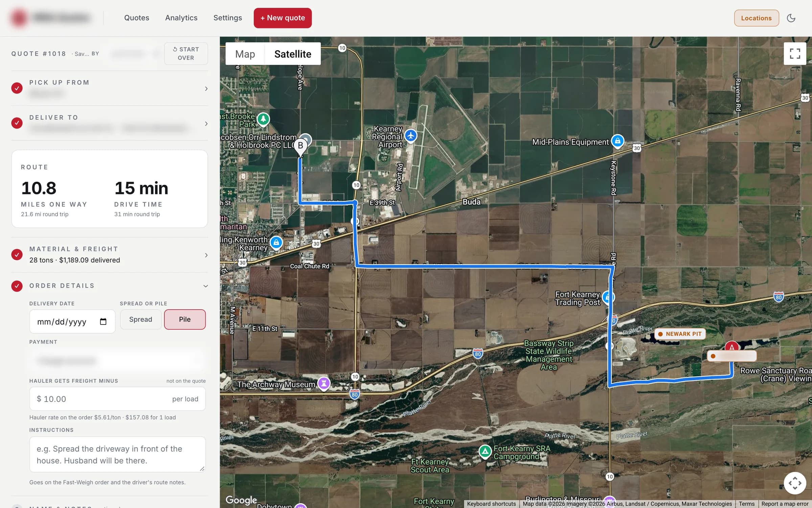Viewport: 812px width, 508px height.
Task: Expand the Pick Up From section
Action: pos(109,88)
